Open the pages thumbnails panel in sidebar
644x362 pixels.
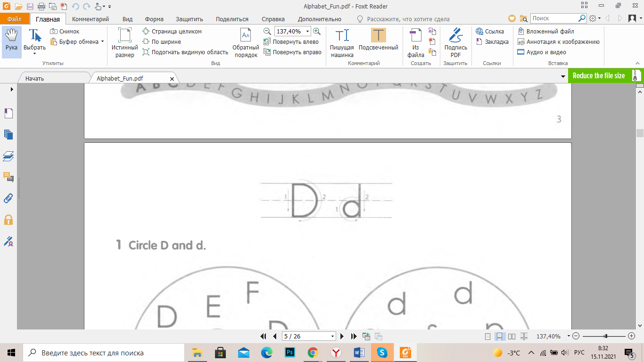click(8, 134)
